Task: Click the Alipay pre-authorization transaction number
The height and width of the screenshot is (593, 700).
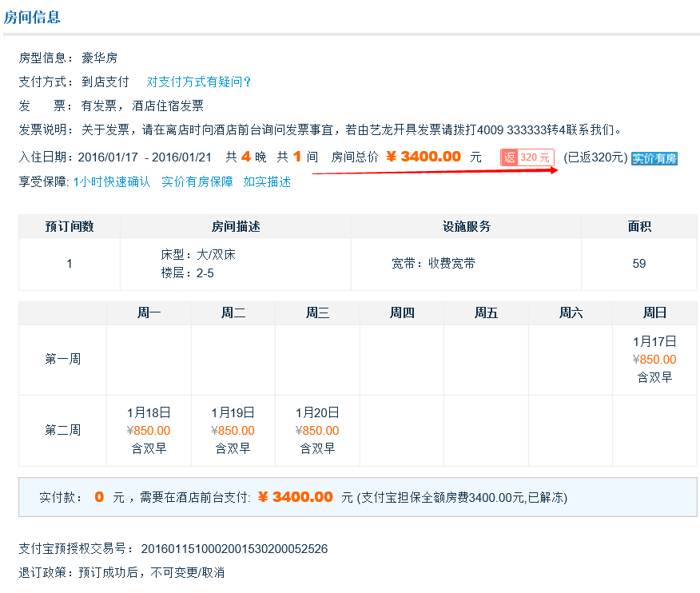Action: pos(234,549)
